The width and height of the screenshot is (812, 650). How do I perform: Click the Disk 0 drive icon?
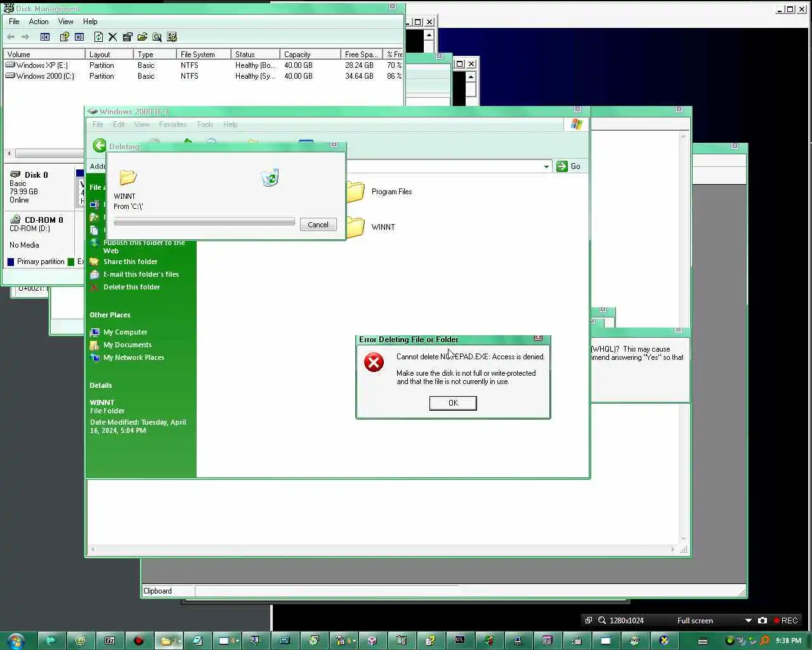(x=15, y=175)
